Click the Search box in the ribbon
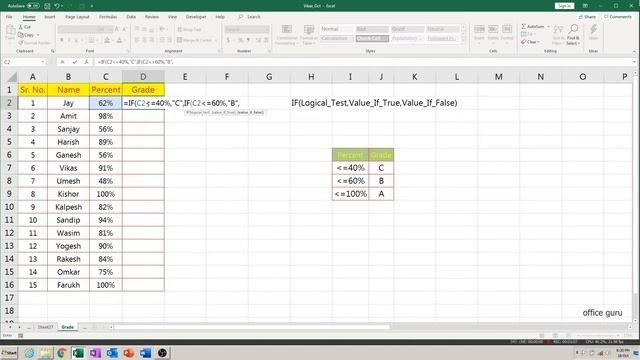This screenshot has width=640, height=360. tap(250, 17)
